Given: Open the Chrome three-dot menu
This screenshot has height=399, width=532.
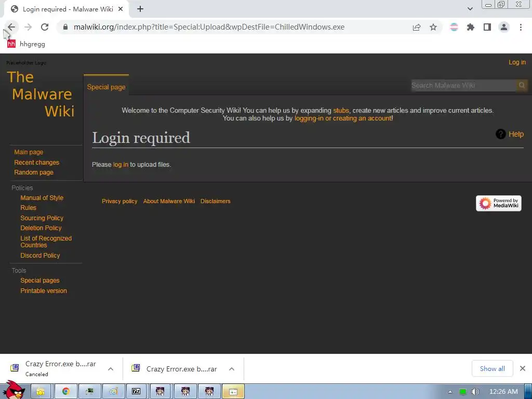Looking at the screenshot, I should [521, 27].
